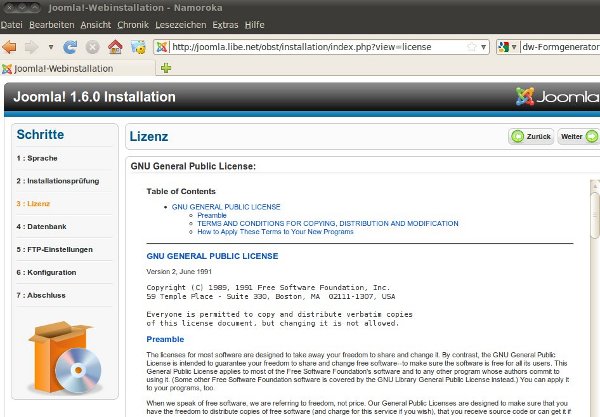
Task: Open the Lesezeichen menu
Action: click(x=181, y=25)
